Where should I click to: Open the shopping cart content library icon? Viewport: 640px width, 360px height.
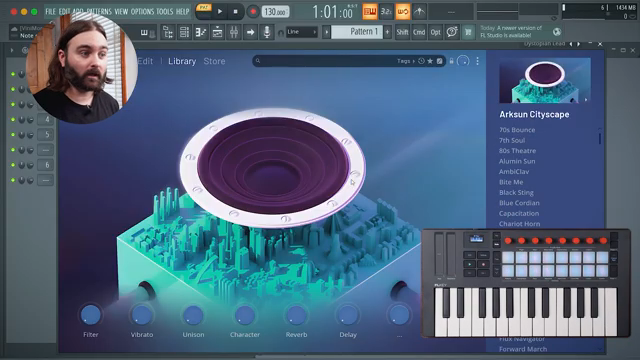pyautogui.click(x=468, y=32)
